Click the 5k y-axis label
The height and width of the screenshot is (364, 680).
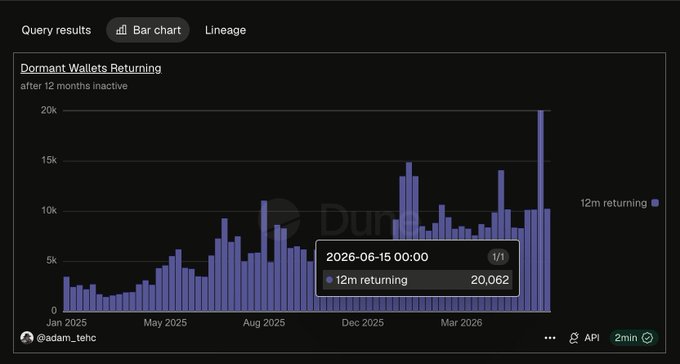pyautogui.click(x=51, y=261)
